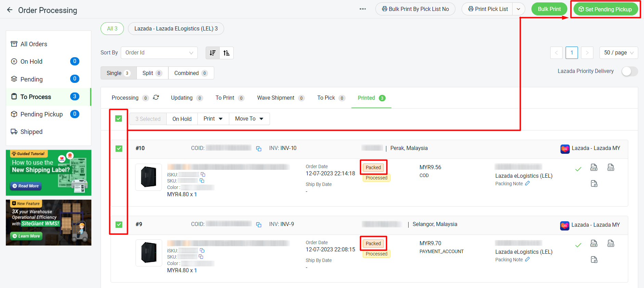644x288 pixels.
Task: Click the back arrow beside Order Processing
Action: coord(10,10)
